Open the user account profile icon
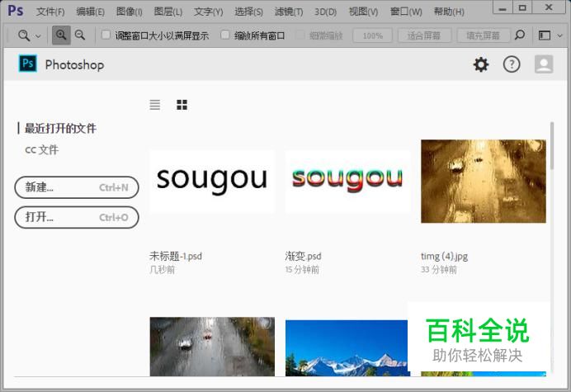Image resolution: width=571 pixels, height=392 pixels. [x=544, y=64]
